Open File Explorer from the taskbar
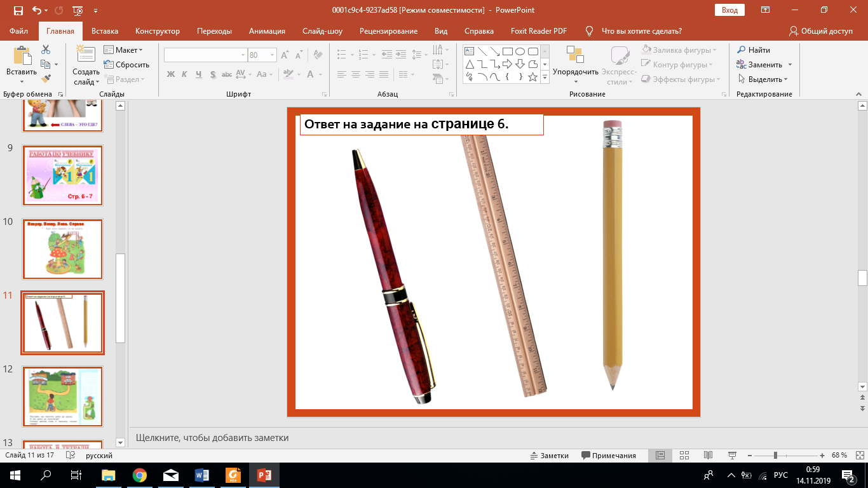The image size is (868, 488). [x=109, y=475]
